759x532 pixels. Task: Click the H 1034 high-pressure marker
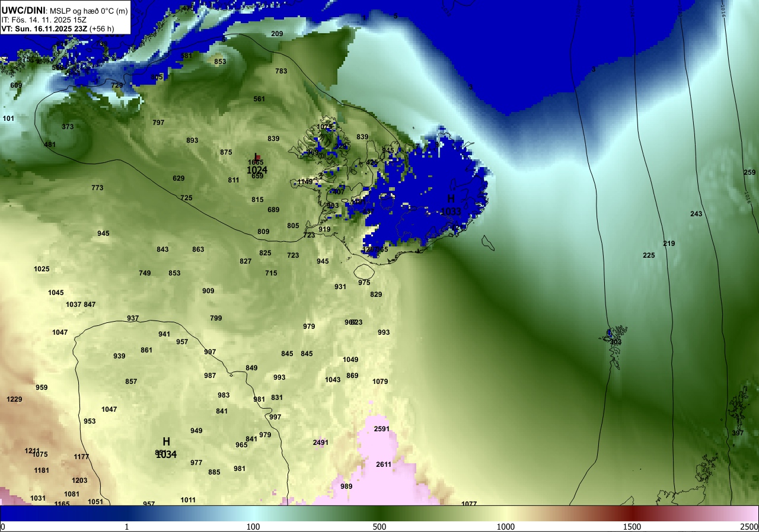[x=166, y=448]
